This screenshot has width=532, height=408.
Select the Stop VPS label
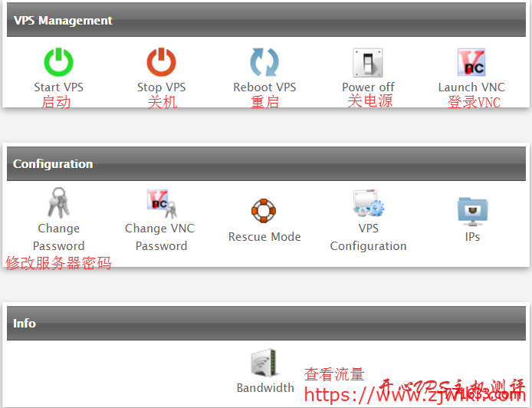(x=162, y=87)
